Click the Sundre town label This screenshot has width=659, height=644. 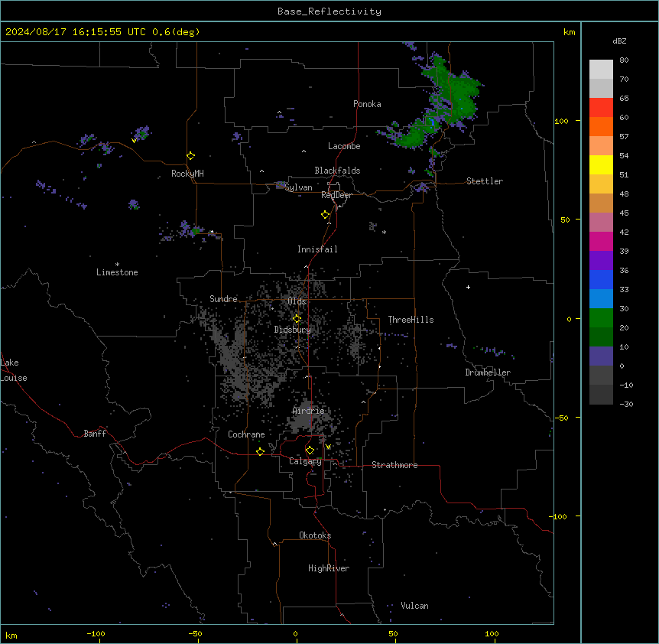223,299
